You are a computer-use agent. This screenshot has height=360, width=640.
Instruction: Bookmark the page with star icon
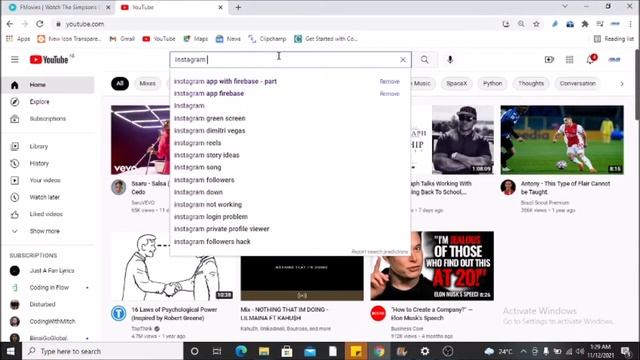[x=536, y=24]
